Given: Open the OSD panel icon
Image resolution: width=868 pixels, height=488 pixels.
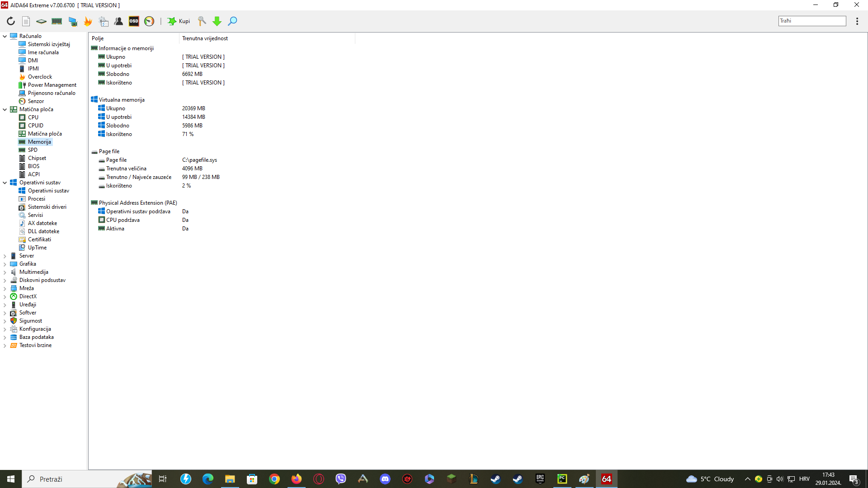Looking at the screenshot, I should pos(134,21).
